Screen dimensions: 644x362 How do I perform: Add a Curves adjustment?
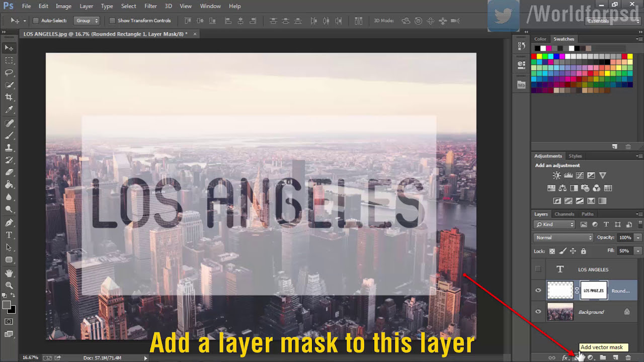(580, 175)
